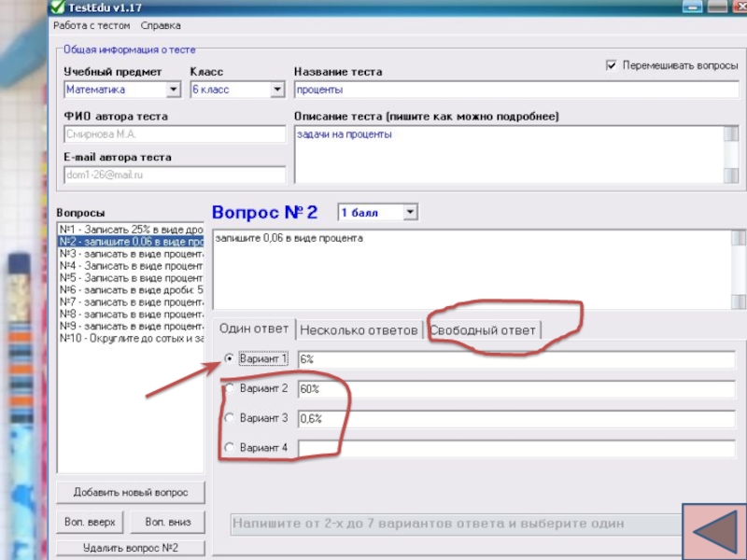Switch to the Несколько ответов tab

point(359,330)
